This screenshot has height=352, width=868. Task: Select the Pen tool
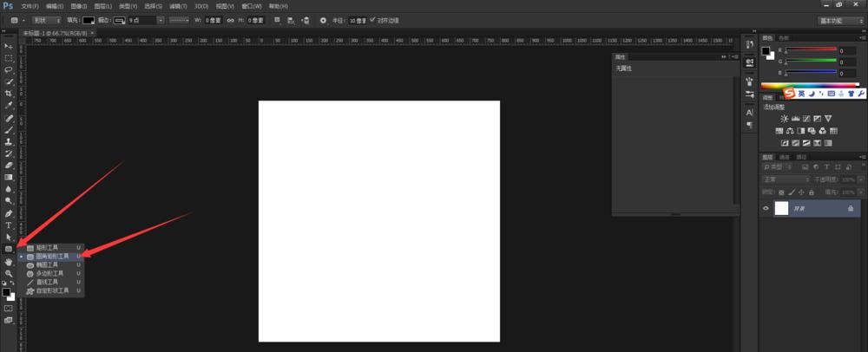[9, 214]
